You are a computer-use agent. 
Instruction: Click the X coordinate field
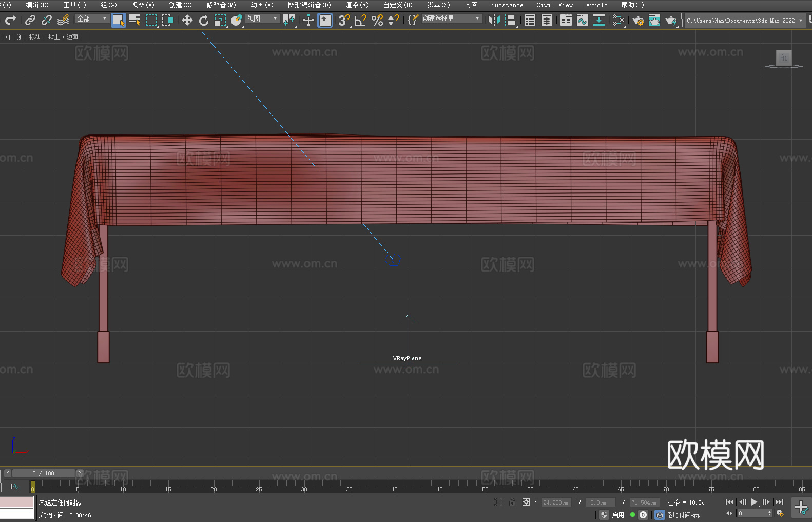click(x=557, y=502)
